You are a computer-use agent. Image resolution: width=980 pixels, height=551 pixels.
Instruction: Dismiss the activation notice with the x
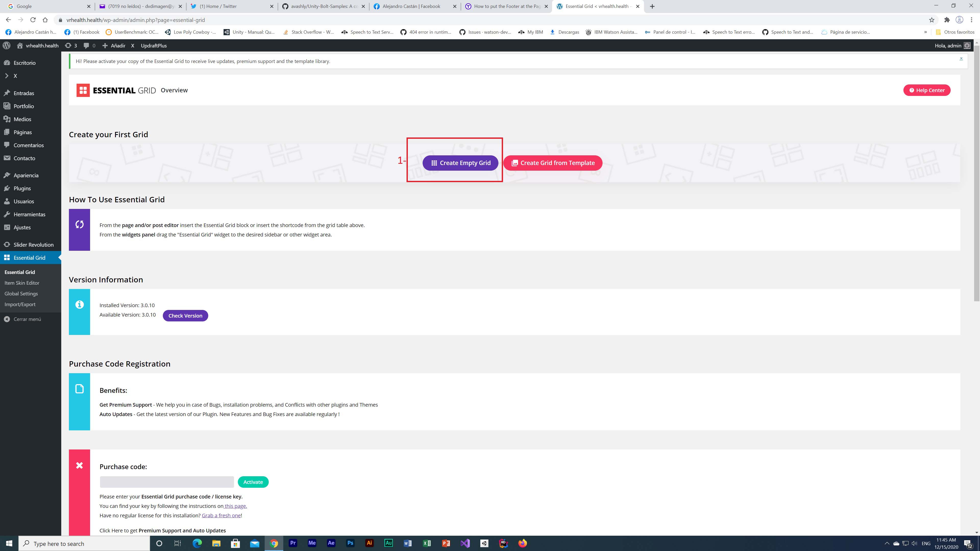[961, 59]
